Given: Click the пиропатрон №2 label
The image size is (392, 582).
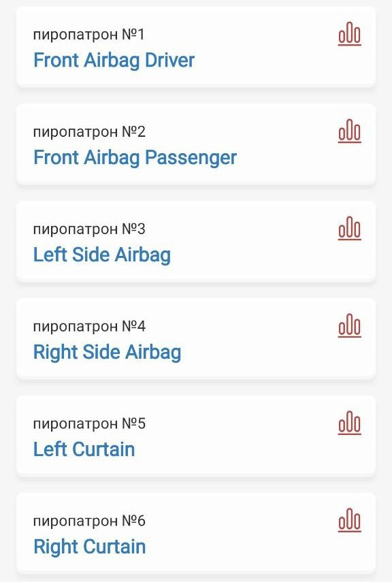Looking at the screenshot, I should pyautogui.click(x=89, y=132).
